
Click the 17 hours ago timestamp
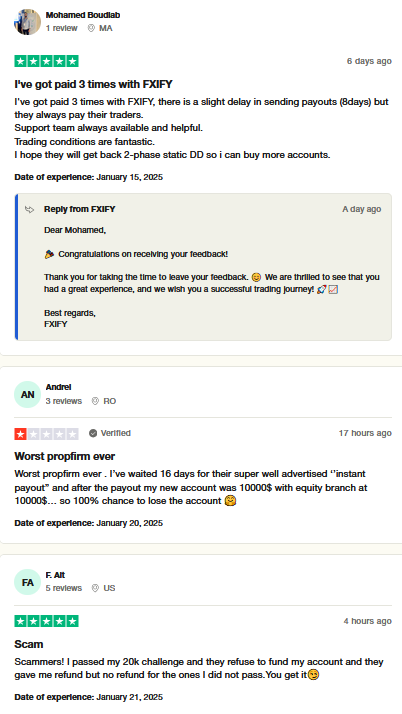(365, 433)
